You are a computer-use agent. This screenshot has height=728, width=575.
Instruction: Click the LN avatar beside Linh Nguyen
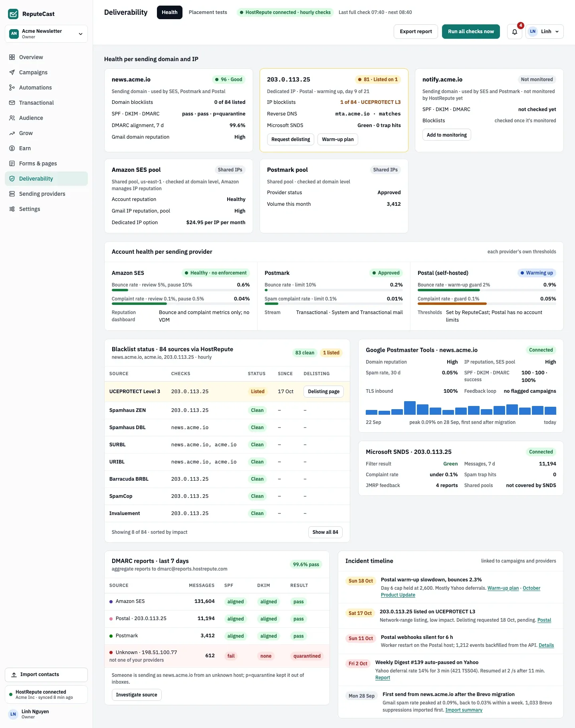coord(13,714)
